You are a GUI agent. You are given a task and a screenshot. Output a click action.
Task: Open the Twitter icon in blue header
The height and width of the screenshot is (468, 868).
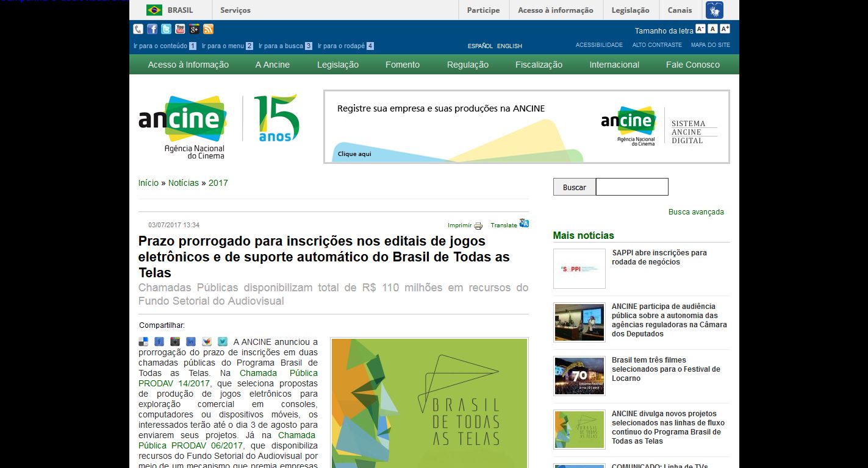point(166,29)
